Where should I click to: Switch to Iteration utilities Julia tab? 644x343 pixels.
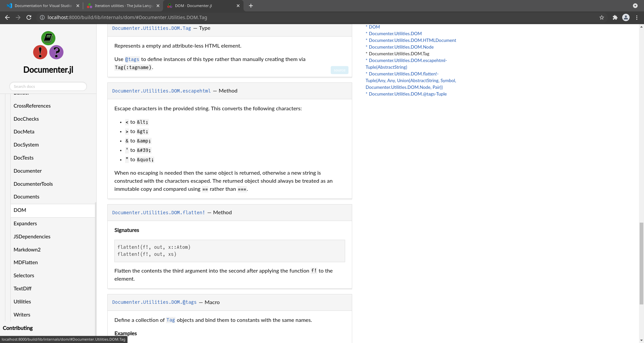click(123, 6)
